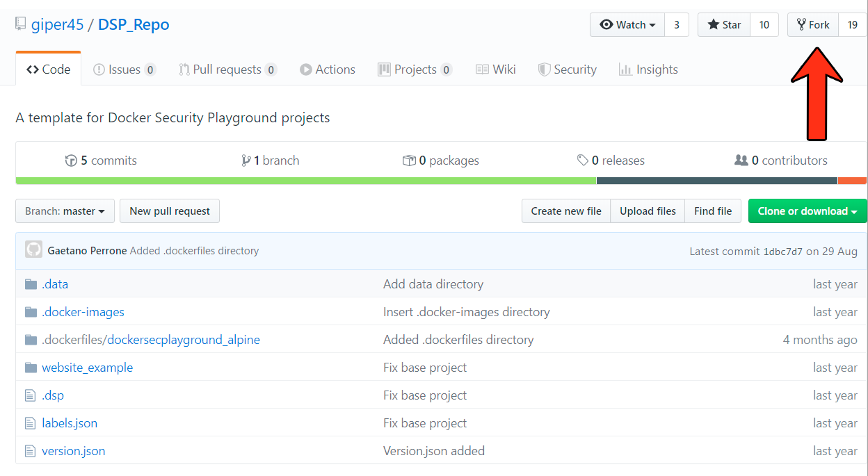Switch to the Issues tab
The height and width of the screenshot is (476, 868).
coord(124,69)
